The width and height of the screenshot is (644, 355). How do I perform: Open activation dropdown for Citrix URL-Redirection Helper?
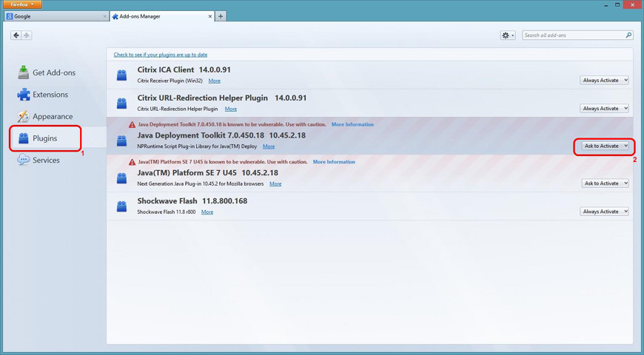tap(604, 108)
